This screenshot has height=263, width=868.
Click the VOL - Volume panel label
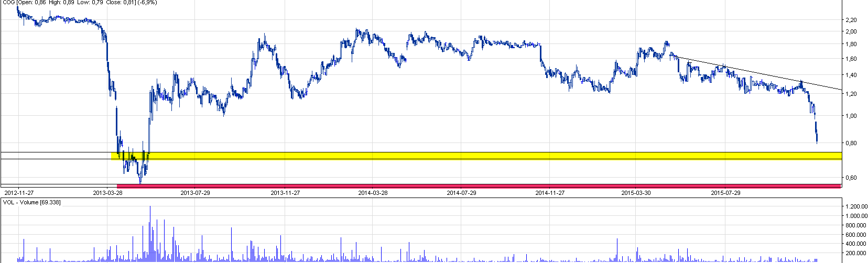tap(31, 202)
